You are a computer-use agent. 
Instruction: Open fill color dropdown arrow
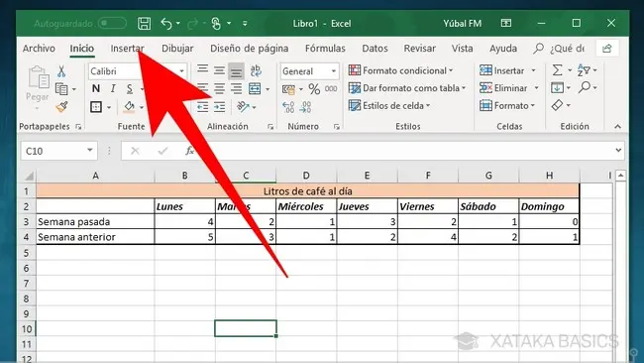(142, 108)
